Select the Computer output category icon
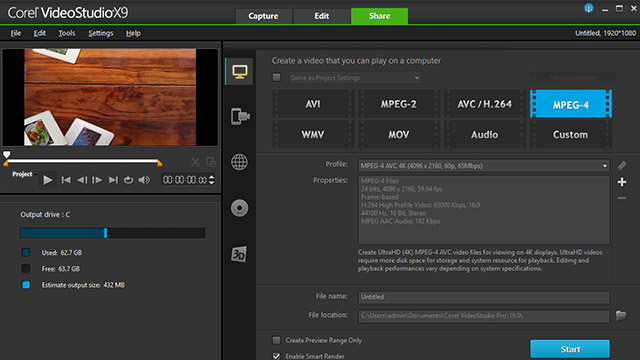Viewport: 640px width, 360px height. point(240,72)
